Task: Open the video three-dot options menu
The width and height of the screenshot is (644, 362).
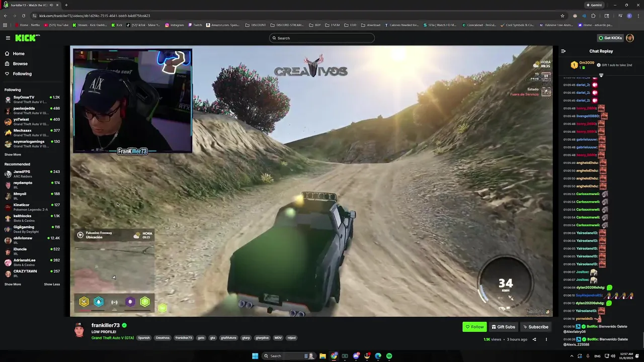Action: [546, 339]
